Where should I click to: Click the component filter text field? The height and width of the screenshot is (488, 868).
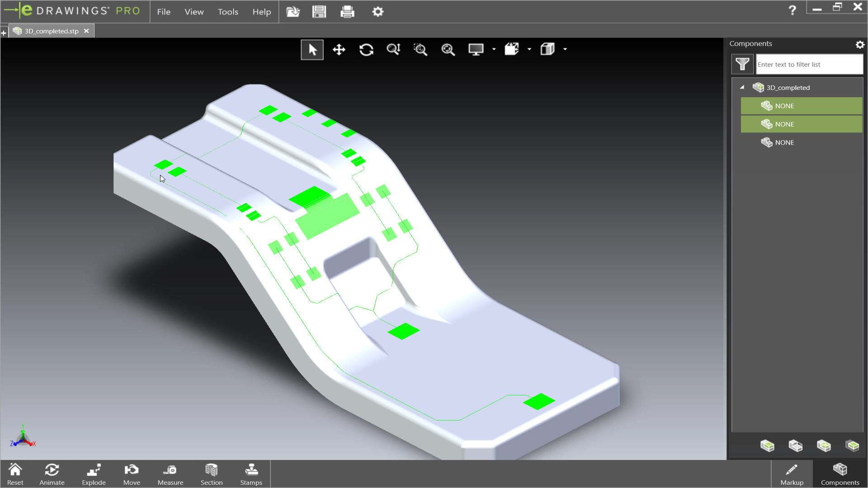(809, 64)
